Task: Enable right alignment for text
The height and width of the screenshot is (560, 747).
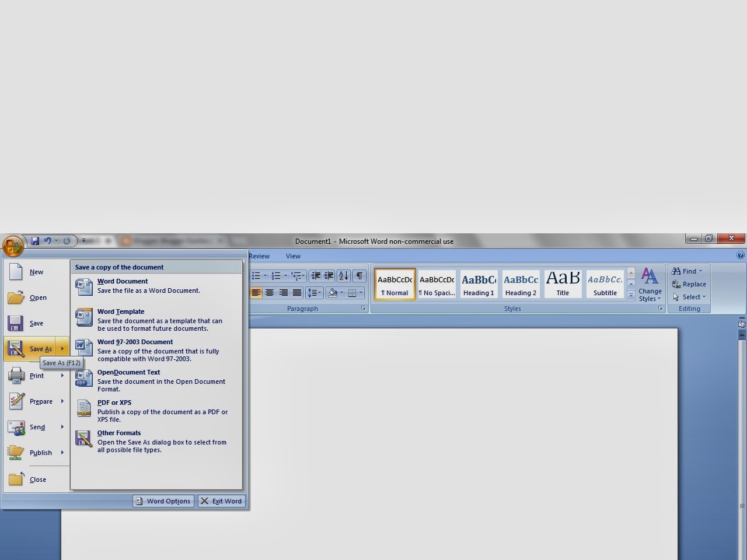Action: [284, 292]
